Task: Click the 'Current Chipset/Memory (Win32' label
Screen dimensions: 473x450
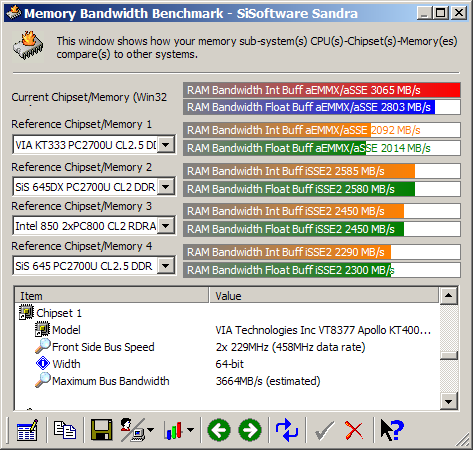Action: [89, 97]
